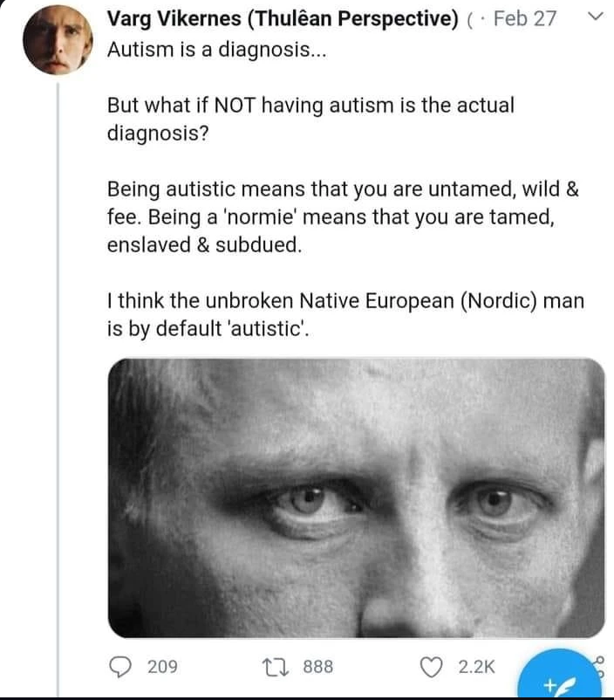Click the 'But what if NOT having' paragraph

(x=310, y=119)
